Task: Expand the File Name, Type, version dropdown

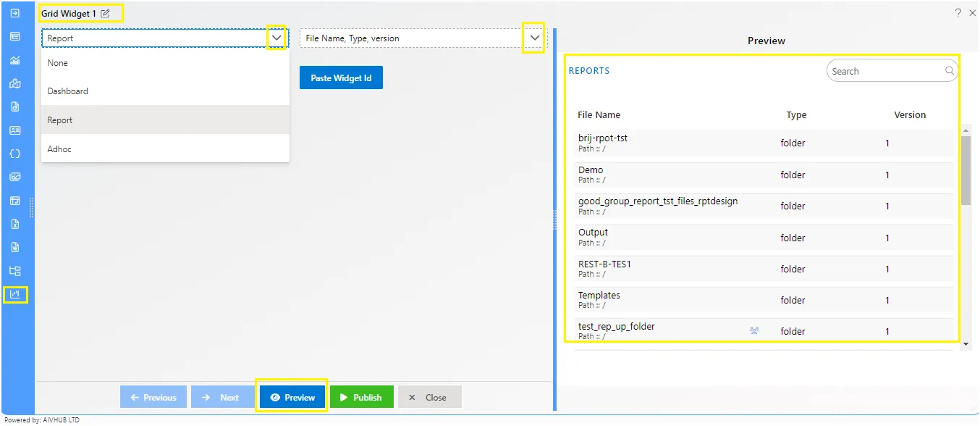Action: coord(535,38)
